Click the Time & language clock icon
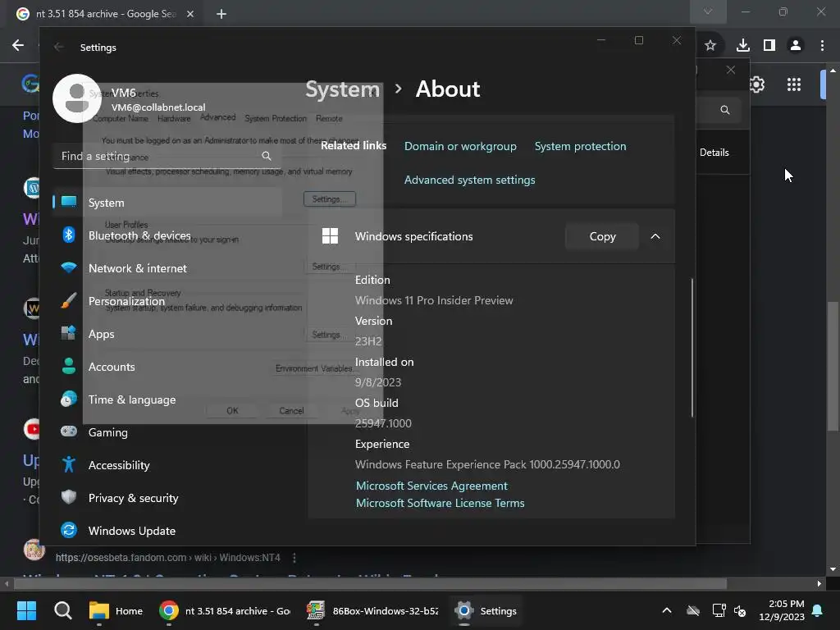This screenshot has height=630, width=840. click(69, 399)
